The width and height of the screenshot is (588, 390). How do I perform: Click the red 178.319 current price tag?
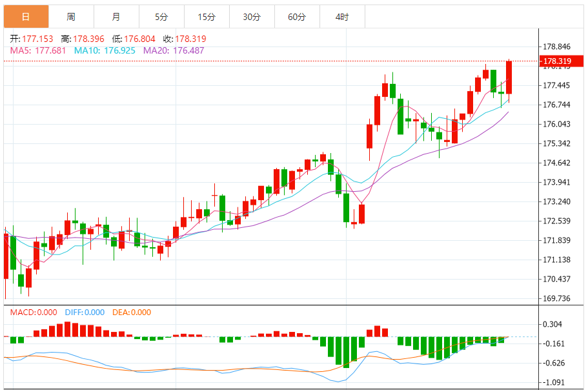point(559,62)
